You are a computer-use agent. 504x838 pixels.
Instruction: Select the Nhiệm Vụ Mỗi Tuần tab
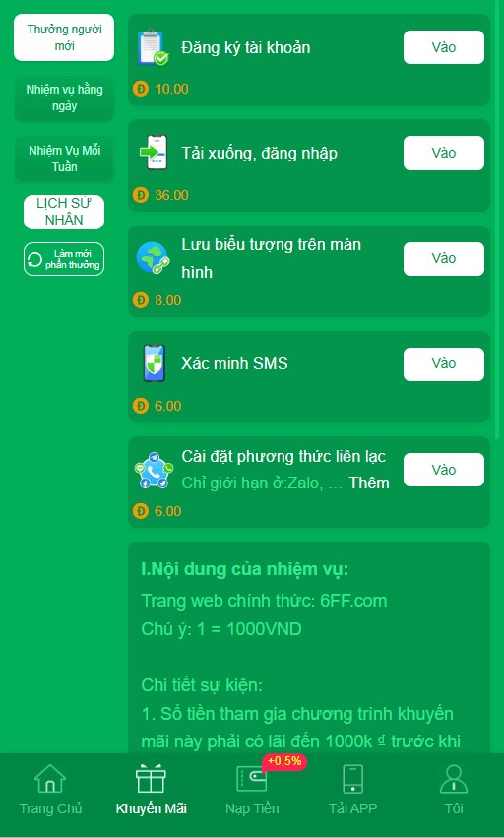pyautogui.click(x=64, y=159)
